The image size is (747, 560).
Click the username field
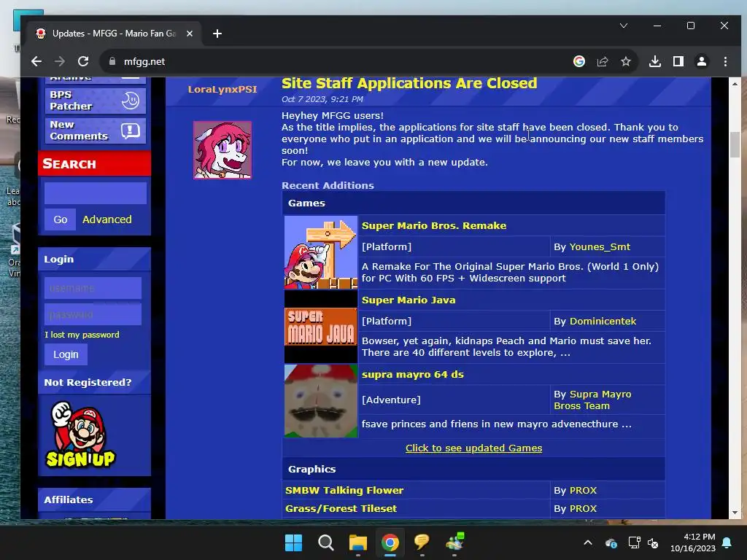(93, 288)
